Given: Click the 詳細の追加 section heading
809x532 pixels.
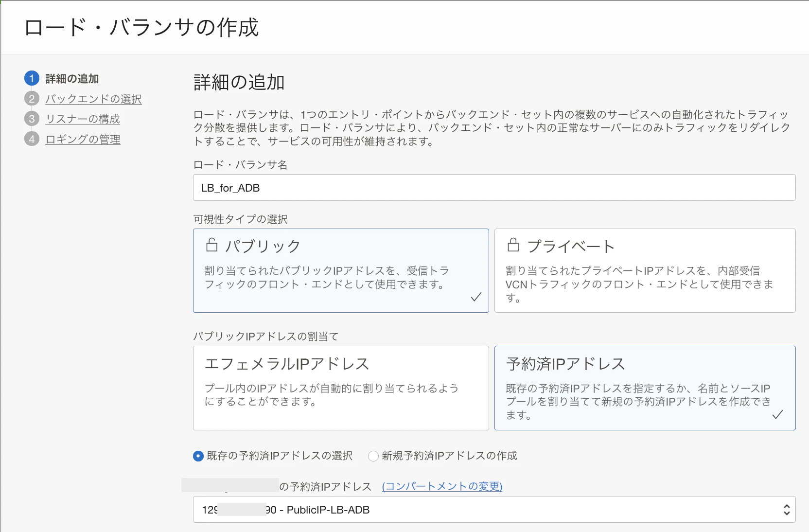Looking at the screenshot, I should (x=239, y=82).
